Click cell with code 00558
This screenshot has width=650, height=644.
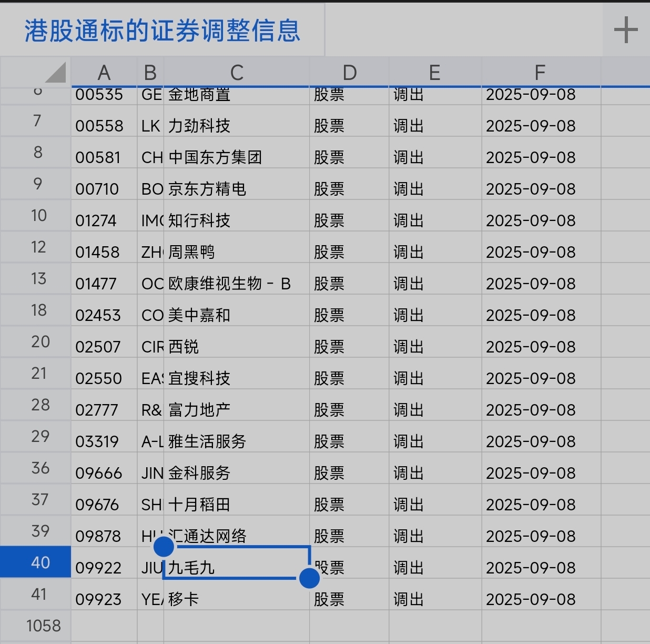coord(104,121)
